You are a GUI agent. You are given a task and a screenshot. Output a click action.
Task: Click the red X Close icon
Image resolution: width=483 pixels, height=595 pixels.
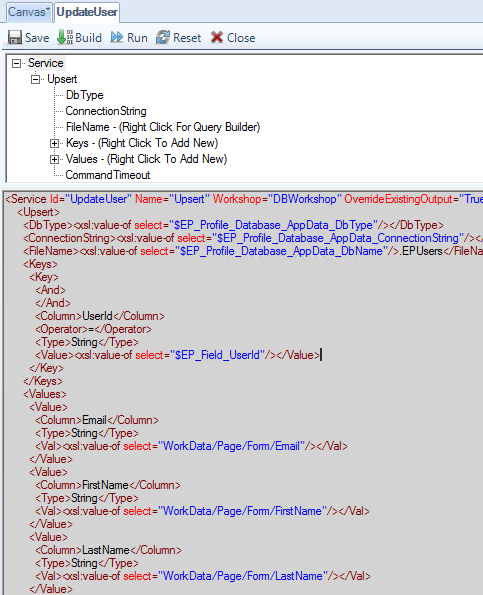tap(217, 37)
